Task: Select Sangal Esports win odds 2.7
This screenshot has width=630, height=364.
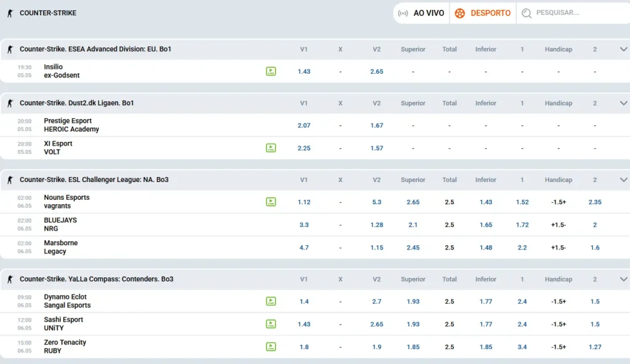Action: coord(377,301)
